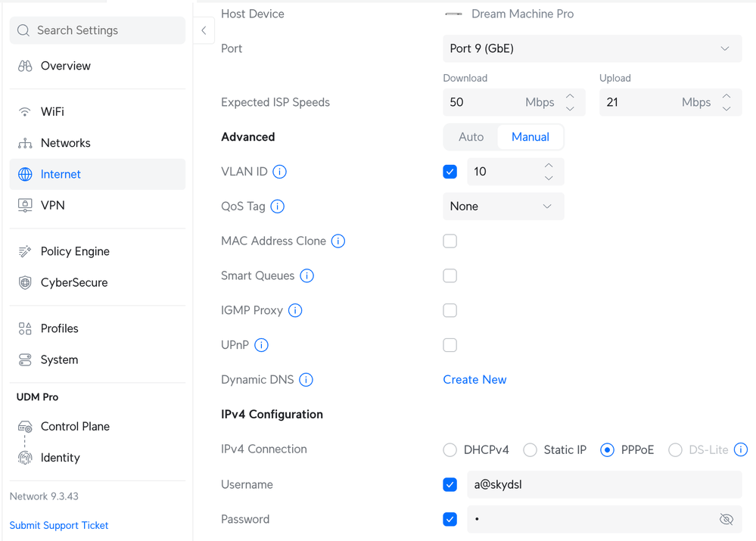Click the Smart Queues info icon
The width and height of the screenshot is (756, 541).
306,276
